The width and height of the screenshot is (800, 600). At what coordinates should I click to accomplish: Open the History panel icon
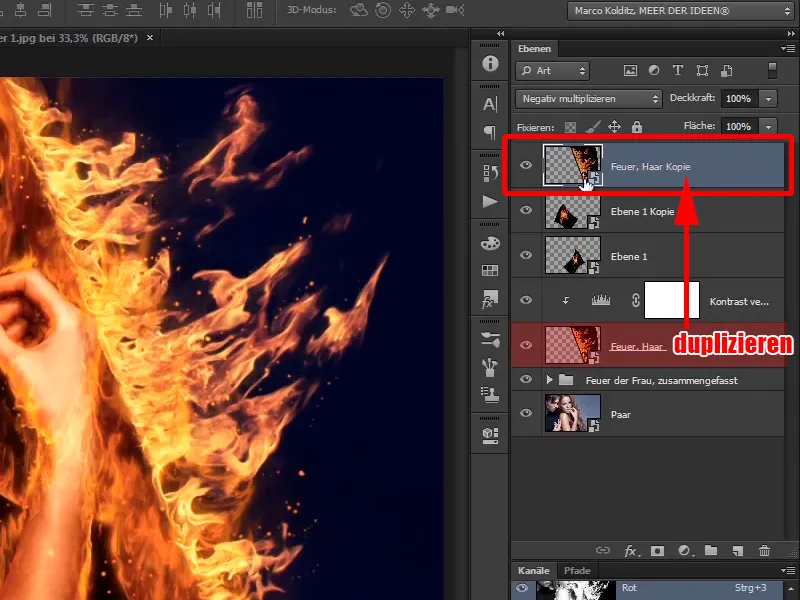(x=490, y=173)
